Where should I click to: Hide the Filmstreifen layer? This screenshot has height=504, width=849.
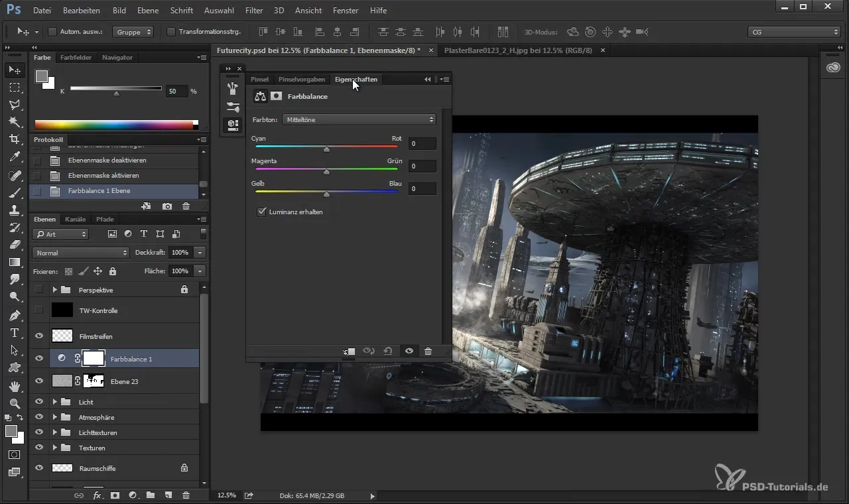coord(39,336)
